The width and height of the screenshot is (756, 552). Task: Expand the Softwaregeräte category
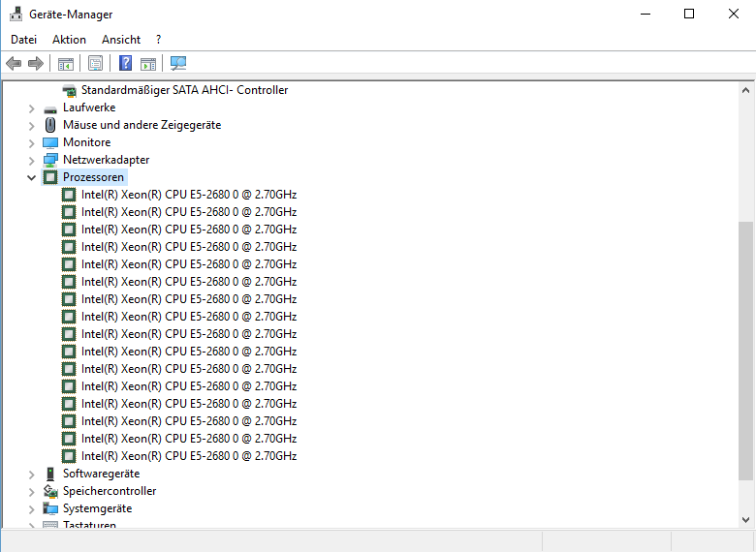click(31, 475)
